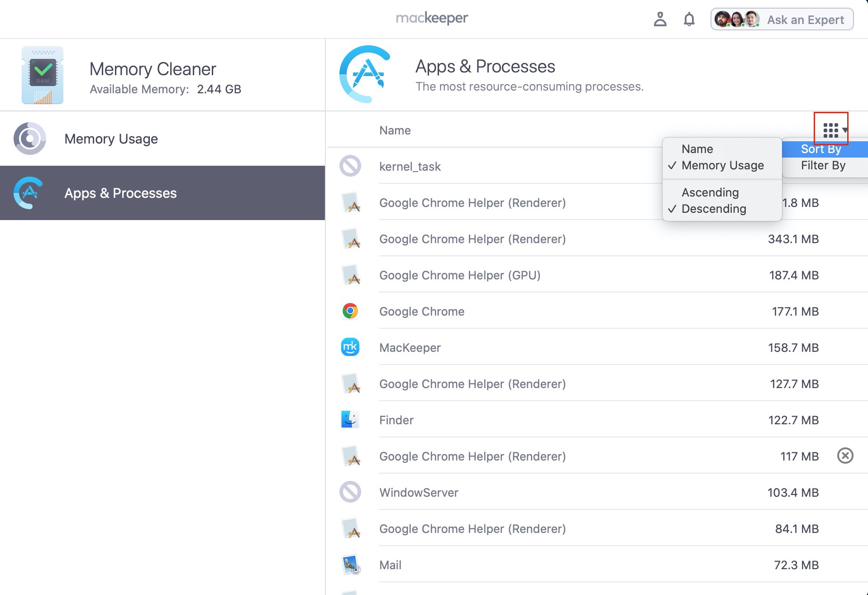
Task: Select the Google Chrome process name
Action: tap(422, 312)
